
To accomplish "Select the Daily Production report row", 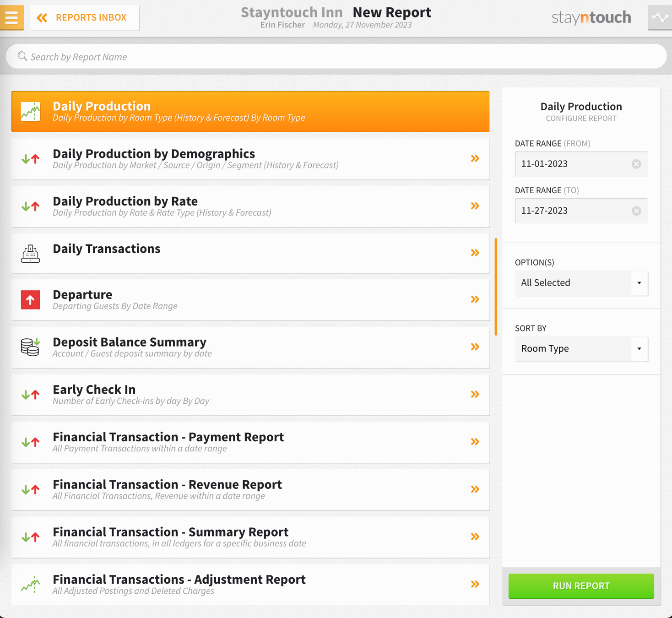I will tap(250, 111).
